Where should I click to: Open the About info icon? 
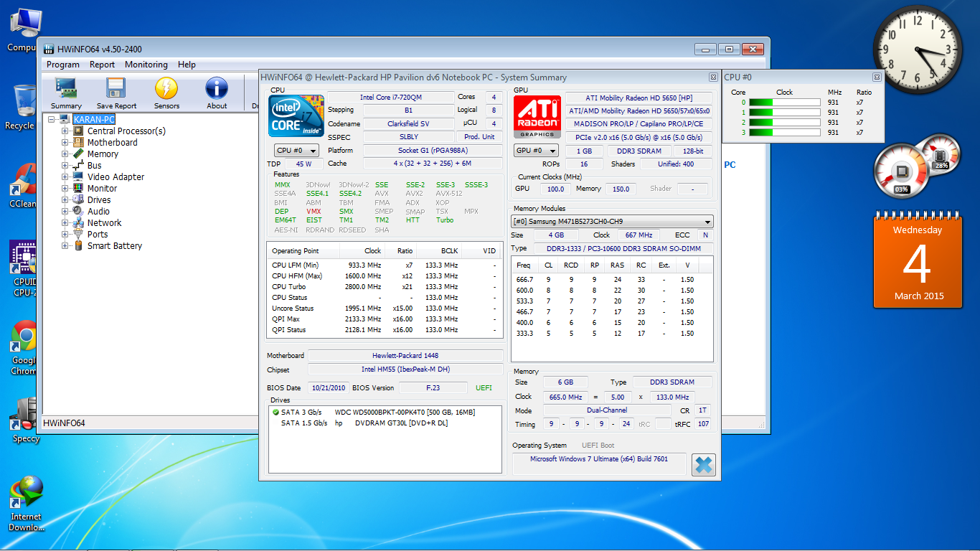point(217,94)
